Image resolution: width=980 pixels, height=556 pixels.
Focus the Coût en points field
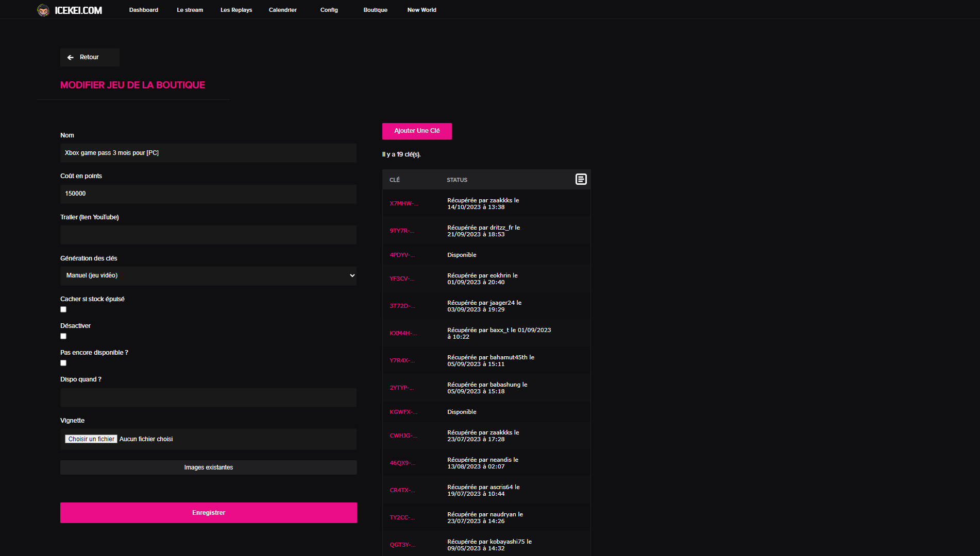209,194
